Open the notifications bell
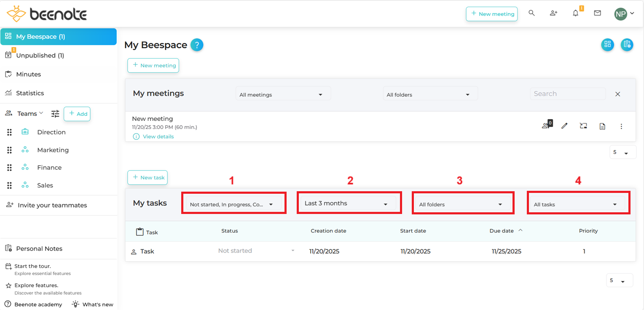 click(575, 13)
